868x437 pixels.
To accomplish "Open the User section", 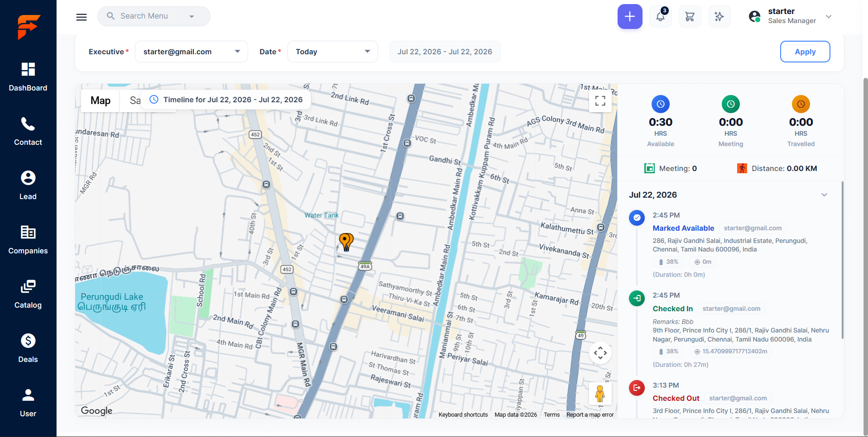I will [x=28, y=403].
